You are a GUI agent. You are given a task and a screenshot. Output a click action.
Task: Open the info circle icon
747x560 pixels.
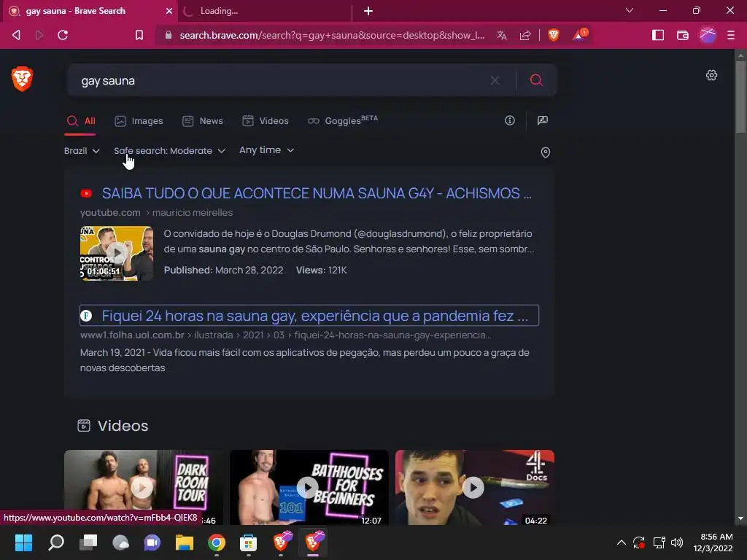click(x=510, y=120)
